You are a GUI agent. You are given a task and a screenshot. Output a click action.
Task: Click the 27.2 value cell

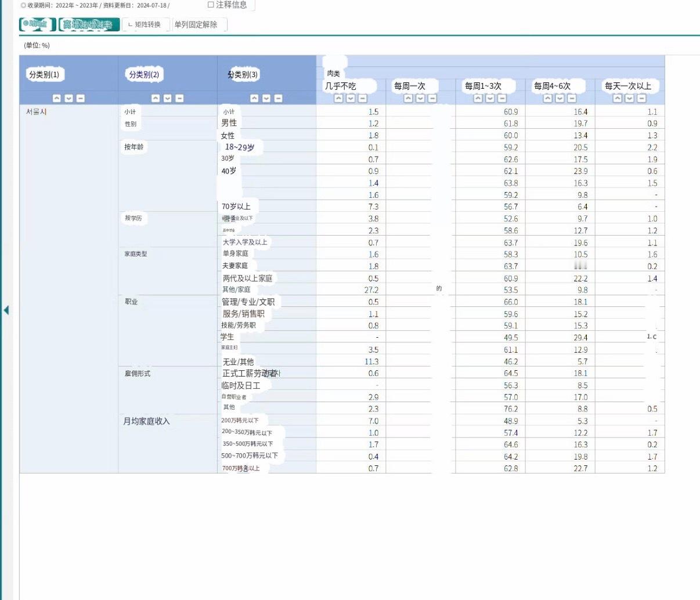click(371, 290)
